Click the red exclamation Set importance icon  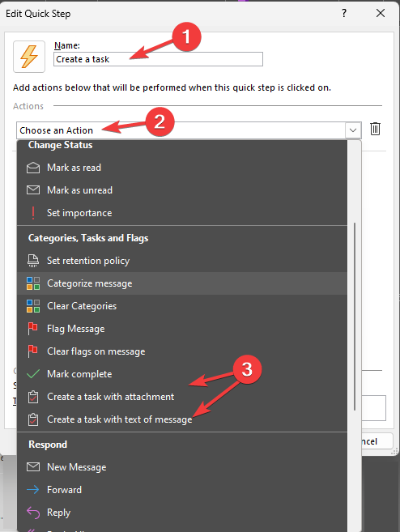(33, 213)
